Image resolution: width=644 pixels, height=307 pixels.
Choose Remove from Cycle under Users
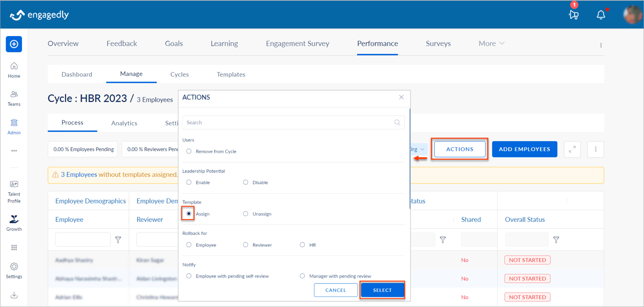(189, 151)
